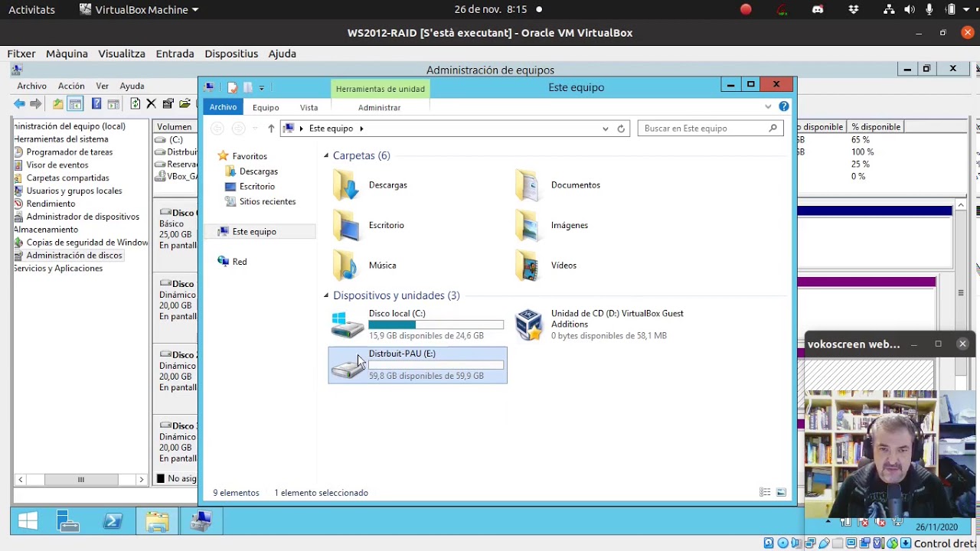
Task: Go up one level in Explorer
Action: 270,129
